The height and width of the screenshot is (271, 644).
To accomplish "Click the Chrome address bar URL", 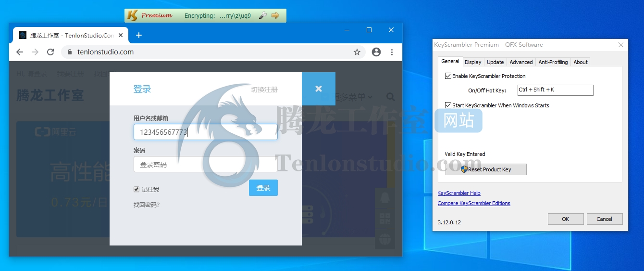I will point(105,52).
